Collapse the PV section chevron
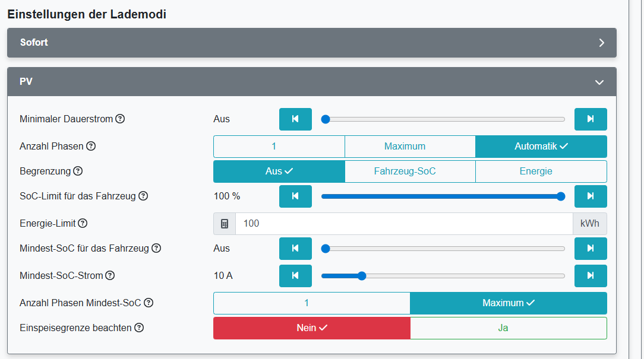Viewport: 644px width, 359px height. coord(599,82)
